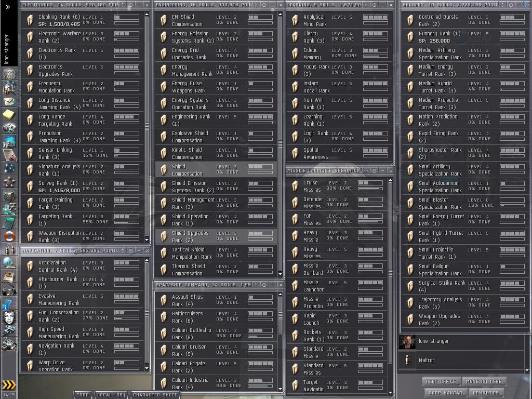Select the Shield Compensation skill row
Viewport: 532px width, 399px height.
[216, 170]
